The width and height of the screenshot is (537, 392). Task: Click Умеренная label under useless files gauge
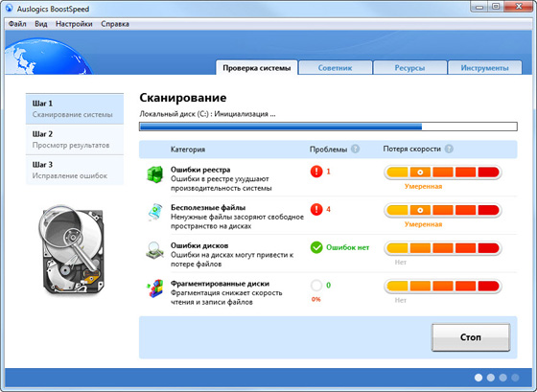(423, 224)
